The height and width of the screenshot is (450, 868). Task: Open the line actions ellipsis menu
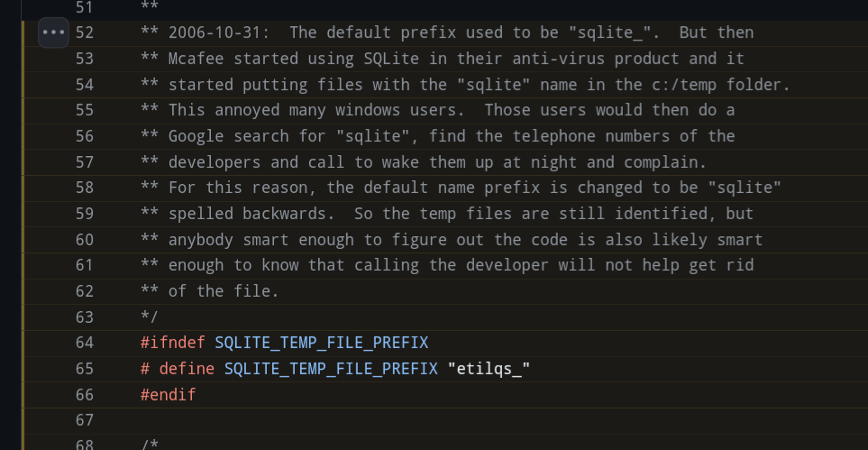point(54,32)
